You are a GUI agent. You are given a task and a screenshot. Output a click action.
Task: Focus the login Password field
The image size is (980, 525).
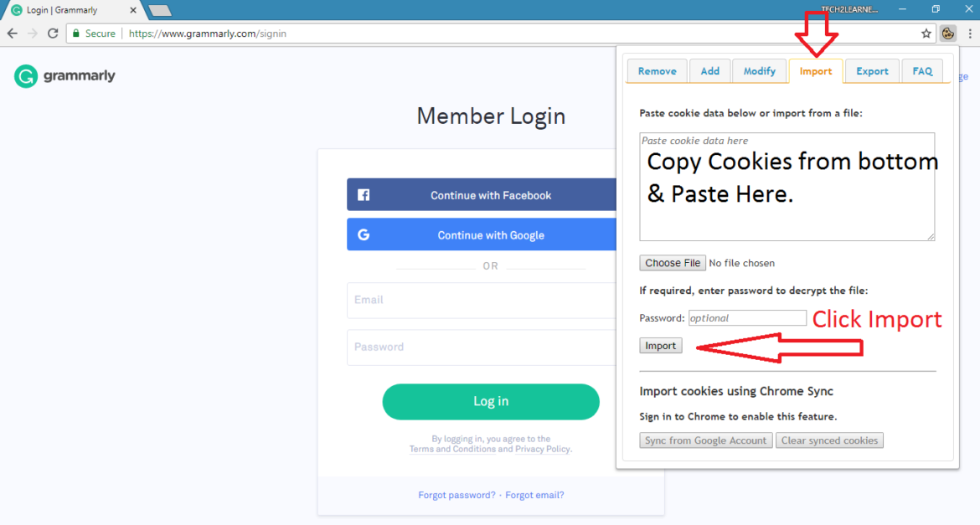482,347
